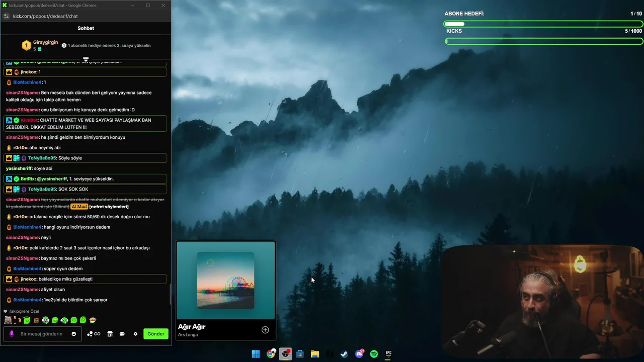Click r0rt0x on 'abo neymiş abi' message
This screenshot has height=362, width=644.
pos(20,148)
